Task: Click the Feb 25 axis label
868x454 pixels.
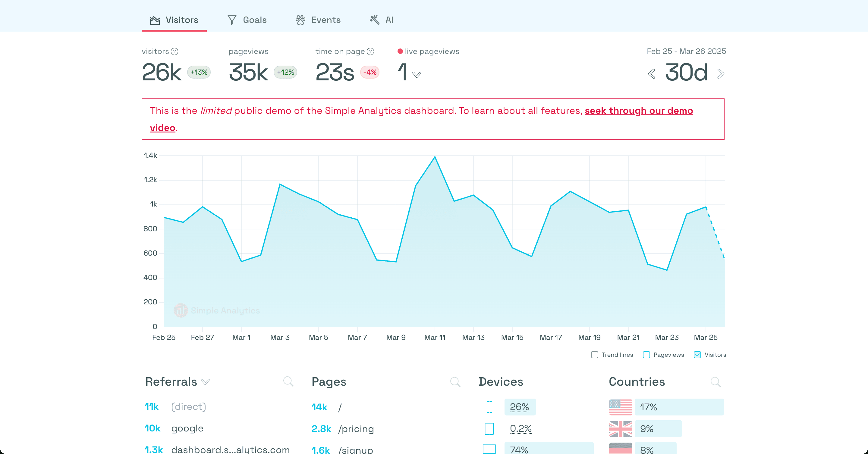Action: 164,337
